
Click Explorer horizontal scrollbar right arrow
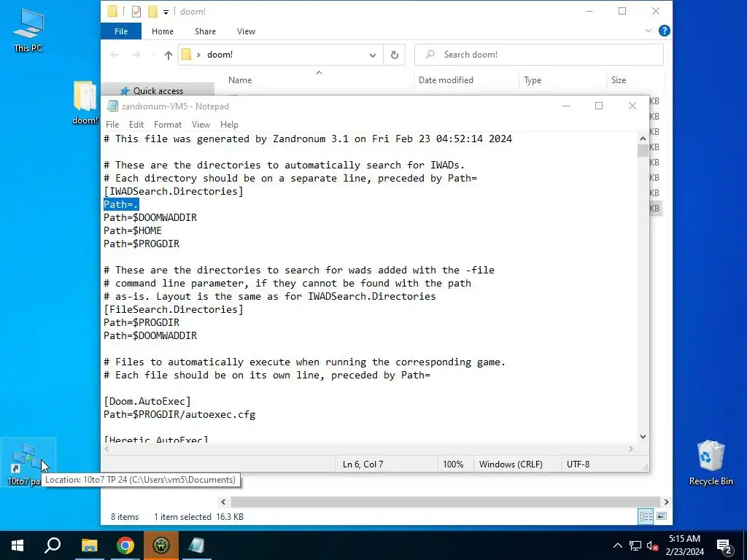[666, 502]
